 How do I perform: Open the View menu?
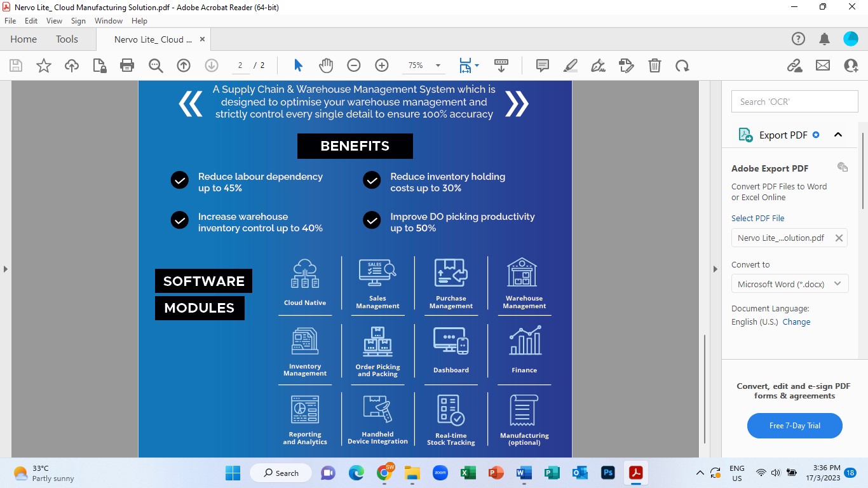[x=54, y=21]
